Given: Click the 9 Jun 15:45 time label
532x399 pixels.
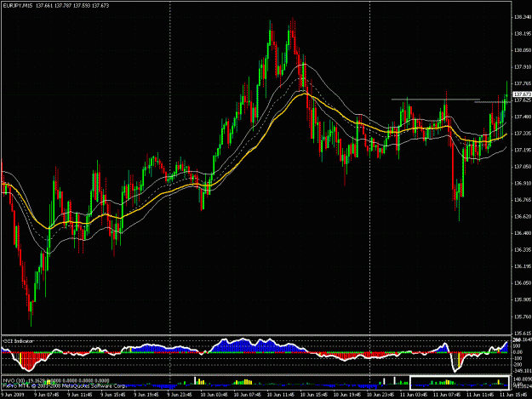Looking at the screenshot, I should 113,395.
